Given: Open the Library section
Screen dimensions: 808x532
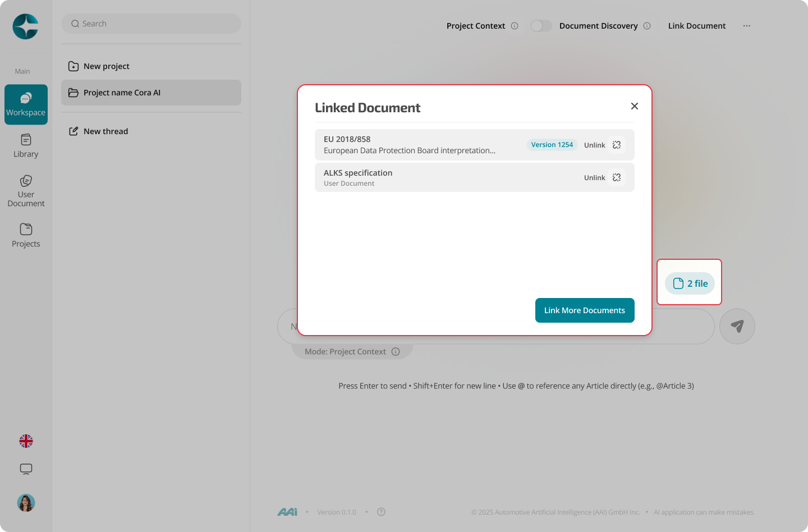Looking at the screenshot, I should click(26, 146).
